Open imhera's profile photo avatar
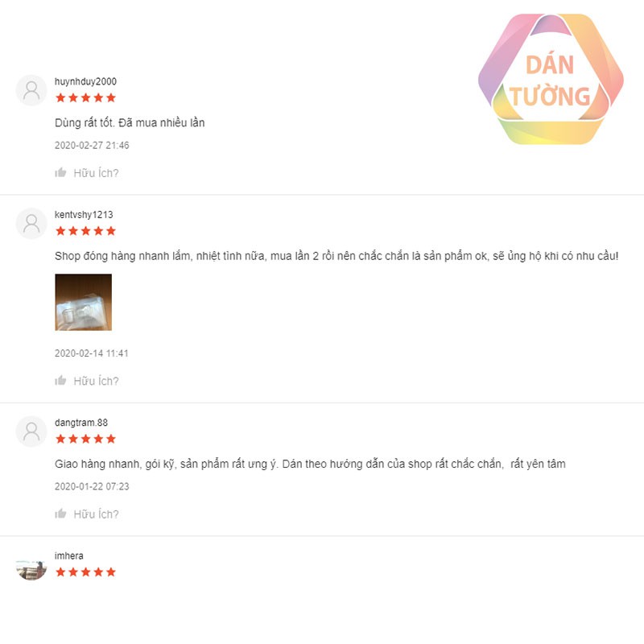644x644 pixels. (31, 569)
